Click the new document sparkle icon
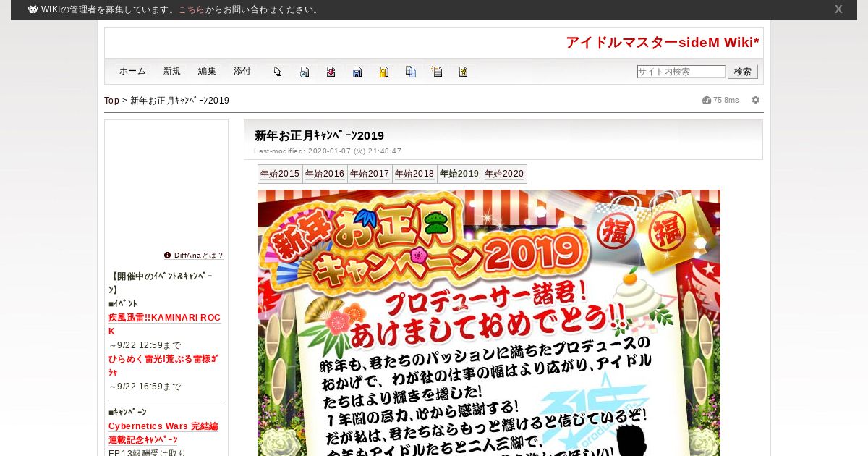This screenshot has width=868, height=456. (x=437, y=72)
